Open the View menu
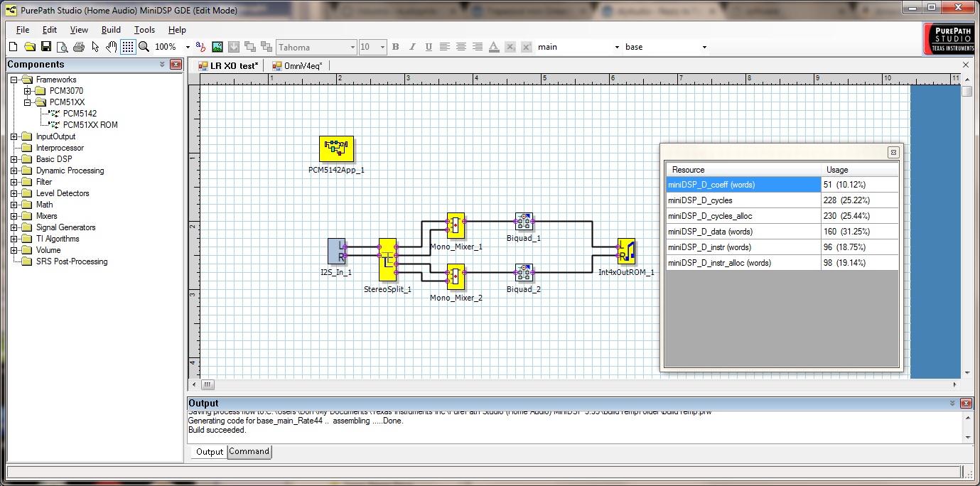The height and width of the screenshot is (486, 980). (79, 30)
